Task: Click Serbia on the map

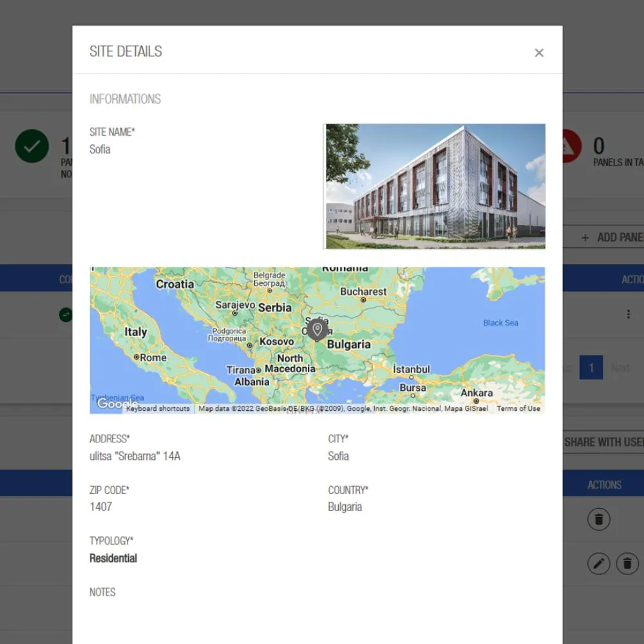Action: [x=275, y=308]
